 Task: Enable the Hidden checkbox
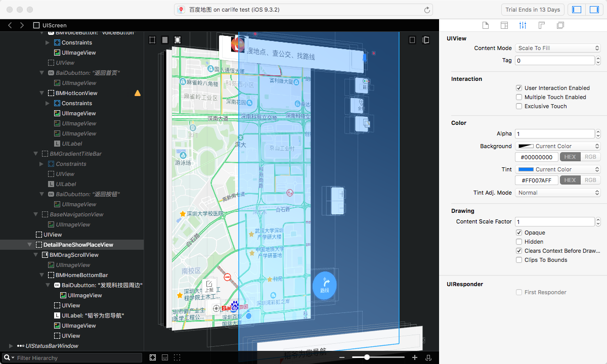[519, 242]
